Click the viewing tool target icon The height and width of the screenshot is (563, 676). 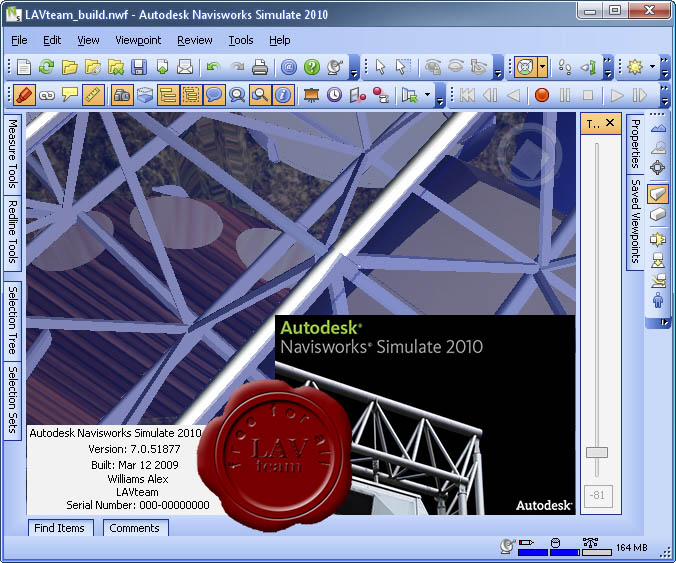pos(525,67)
